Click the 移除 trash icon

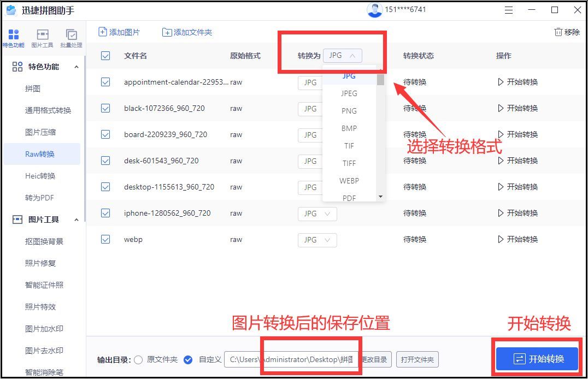tap(558, 32)
